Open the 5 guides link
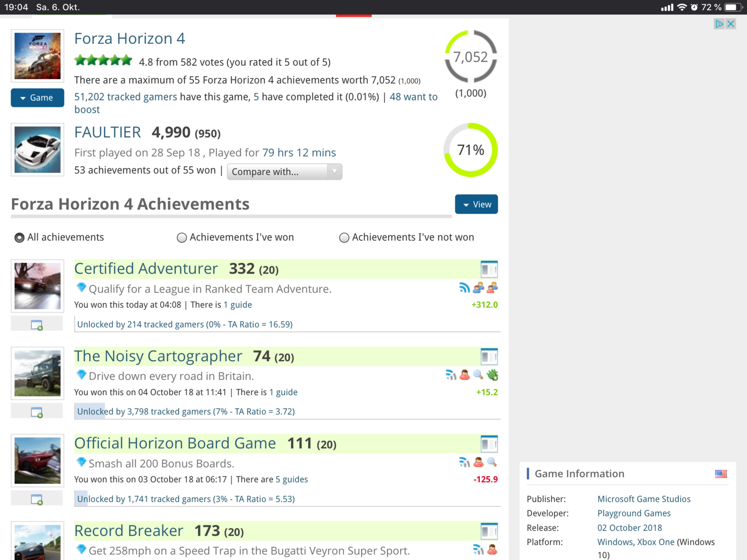747x560 pixels. (x=292, y=480)
